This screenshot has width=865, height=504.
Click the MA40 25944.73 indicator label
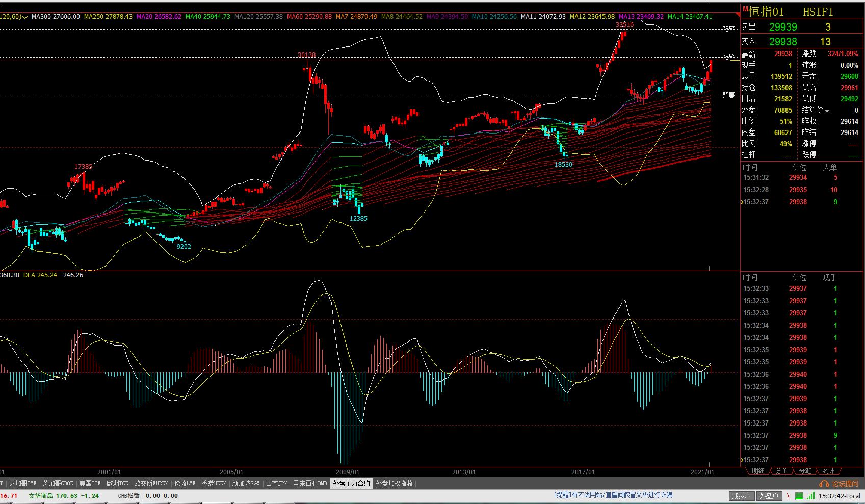click(x=208, y=17)
